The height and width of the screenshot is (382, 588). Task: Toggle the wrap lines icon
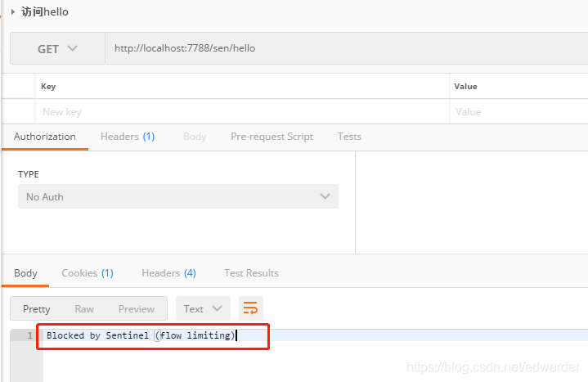[251, 308]
